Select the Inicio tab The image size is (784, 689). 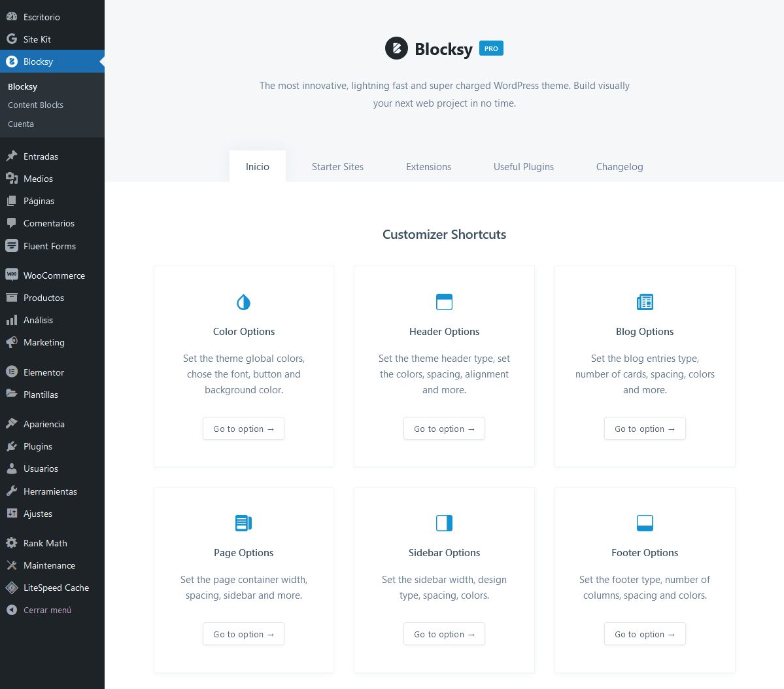258,166
